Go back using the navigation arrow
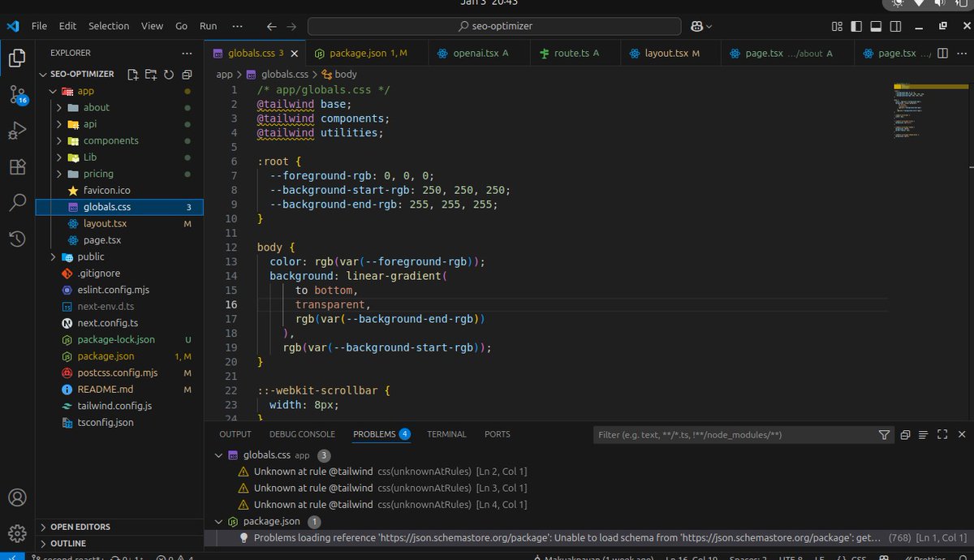The image size is (974, 560). 272,26
